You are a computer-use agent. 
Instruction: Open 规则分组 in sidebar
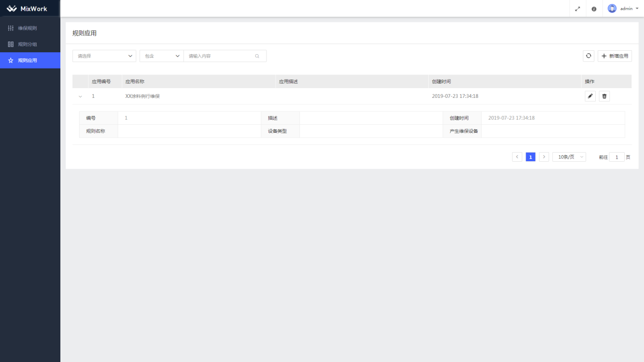pos(27,44)
